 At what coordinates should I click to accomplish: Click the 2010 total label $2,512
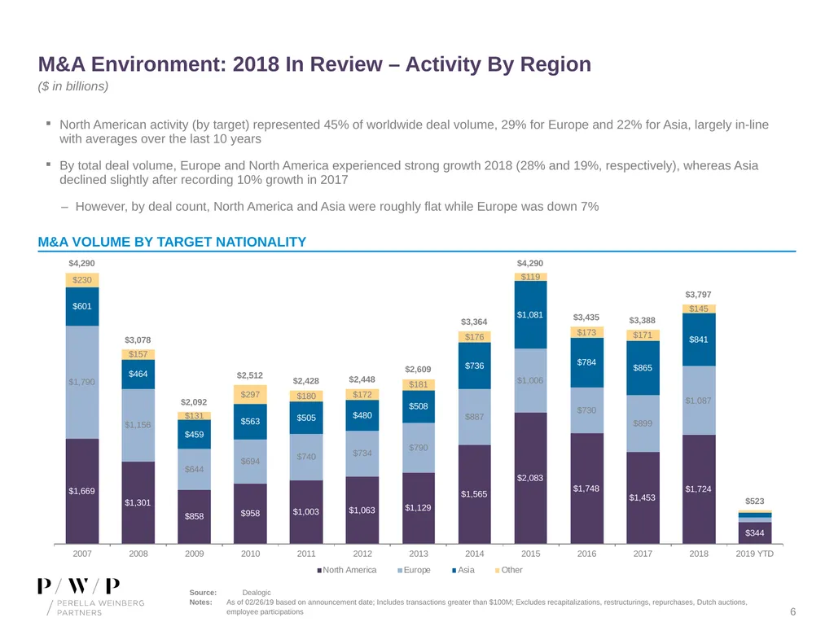[x=249, y=375]
